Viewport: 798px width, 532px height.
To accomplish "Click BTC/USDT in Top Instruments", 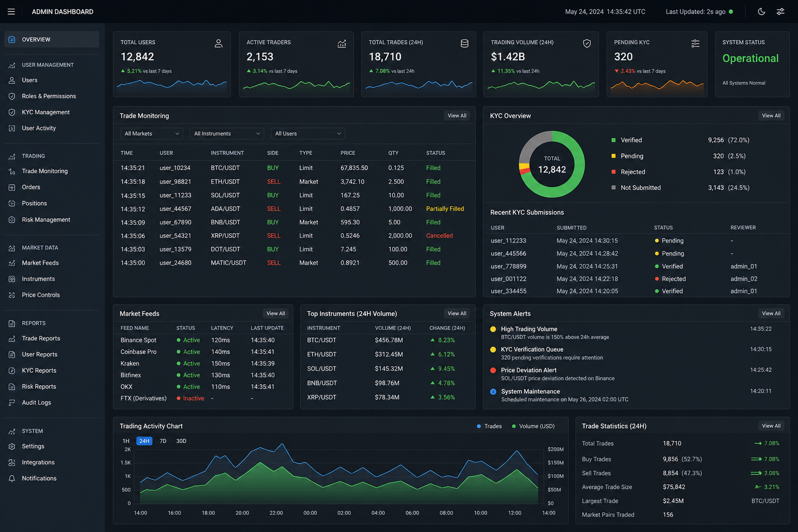I will [322, 340].
